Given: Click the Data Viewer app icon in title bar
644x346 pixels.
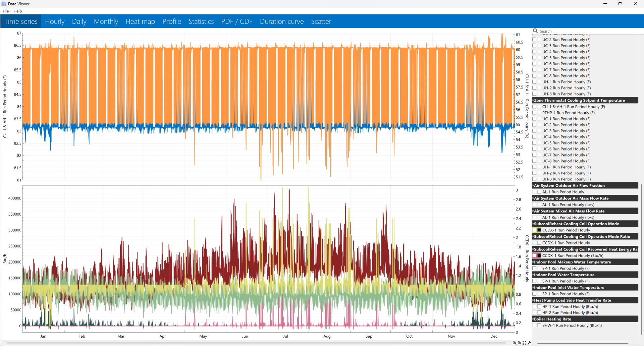Looking at the screenshot, I should (4, 4).
